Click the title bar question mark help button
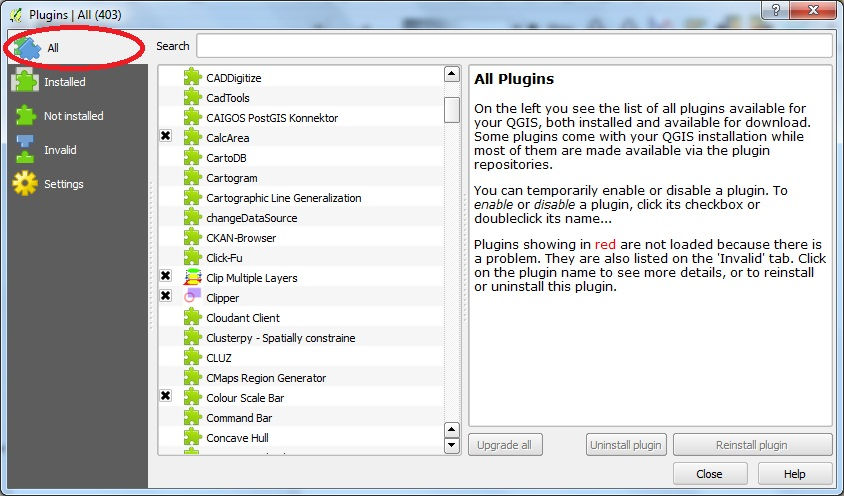Viewport: 844px width, 496px height. [x=776, y=10]
